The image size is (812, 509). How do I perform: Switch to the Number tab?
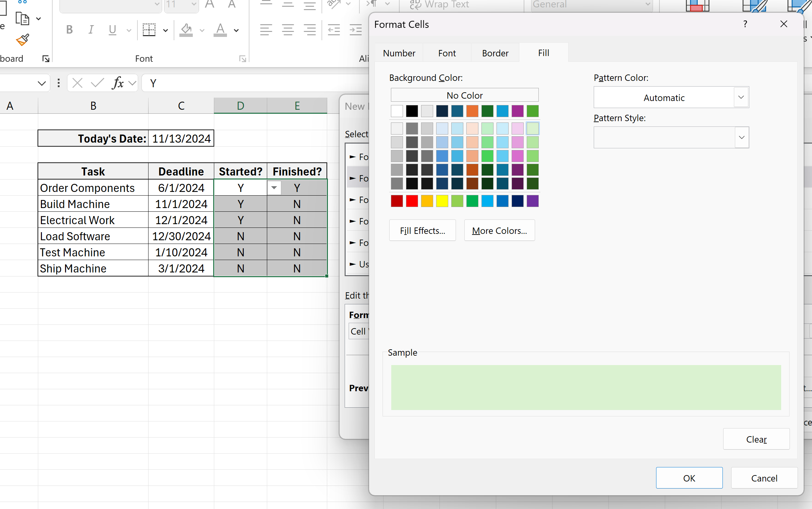coord(399,53)
